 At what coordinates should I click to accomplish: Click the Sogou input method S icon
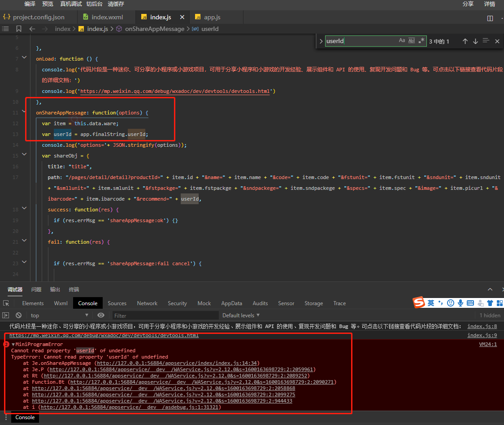(419, 302)
